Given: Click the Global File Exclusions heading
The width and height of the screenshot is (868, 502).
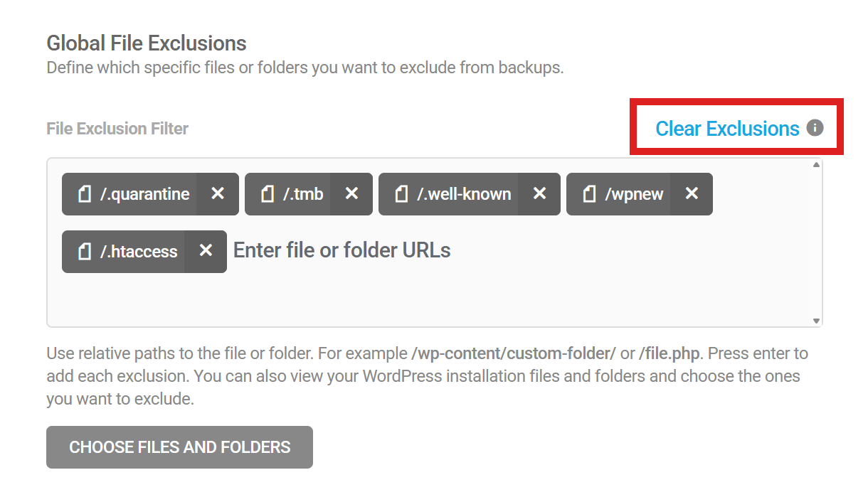Looking at the screenshot, I should pyautogui.click(x=147, y=43).
